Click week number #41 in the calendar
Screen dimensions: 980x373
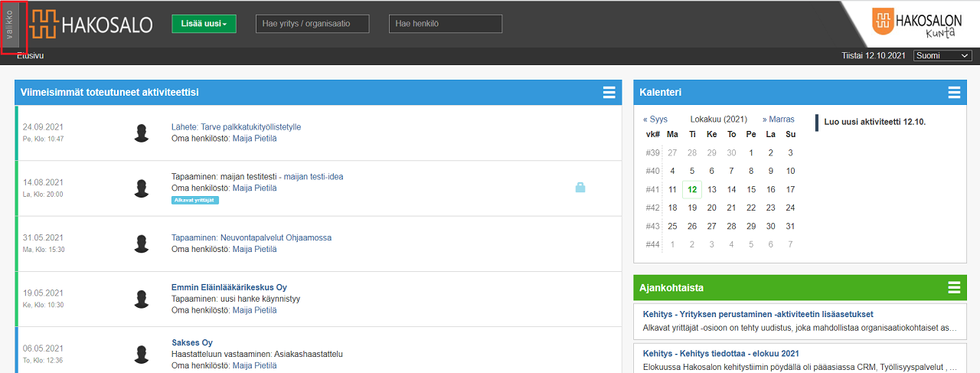coord(652,189)
